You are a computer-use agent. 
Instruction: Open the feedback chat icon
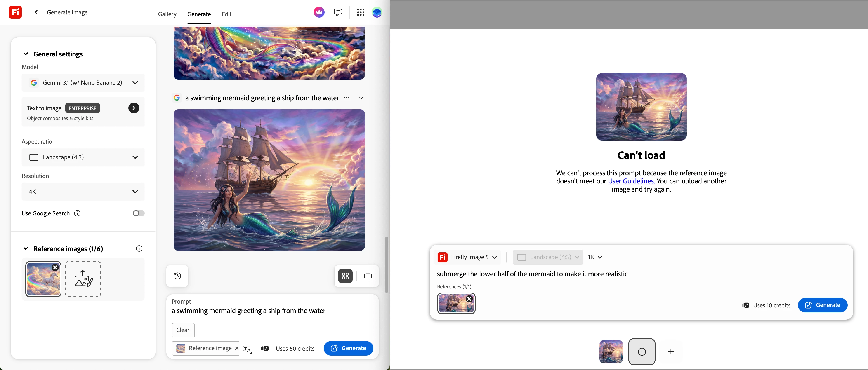click(338, 12)
